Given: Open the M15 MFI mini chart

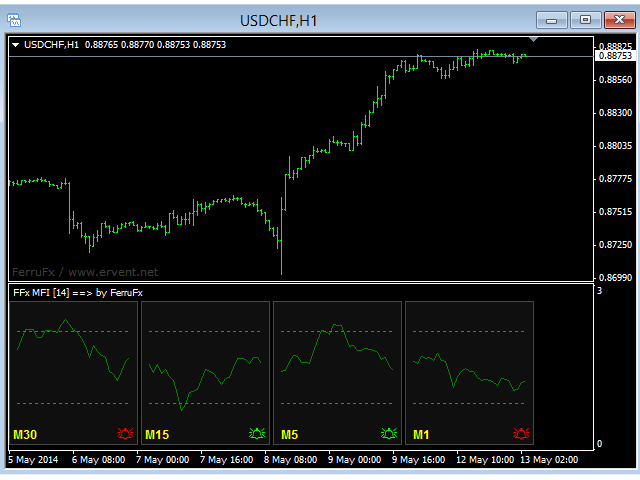Looking at the screenshot, I should pos(205,373).
